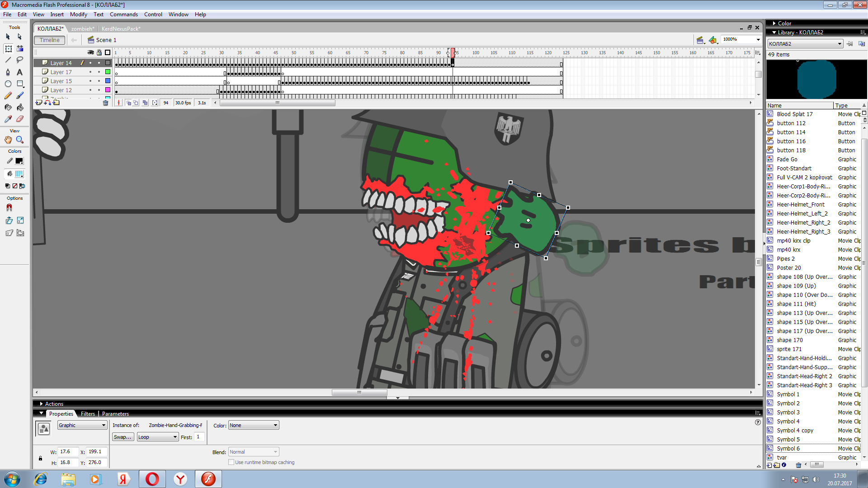
Task: Click the Swap... button
Action: (123, 437)
